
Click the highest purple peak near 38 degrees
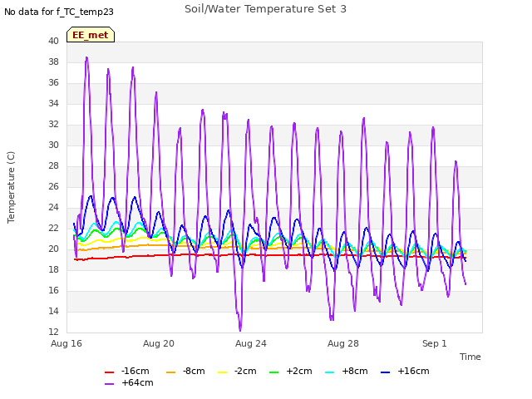pyautogui.click(x=86, y=58)
